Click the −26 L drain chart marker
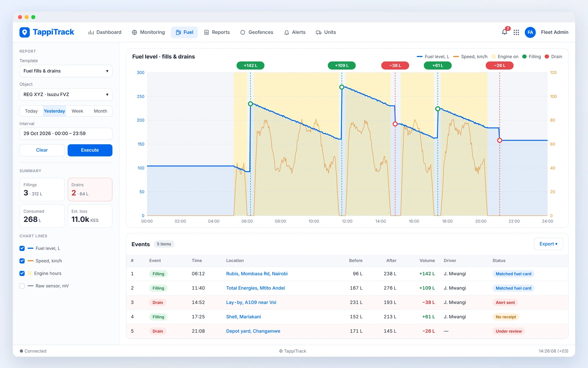 click(499, 66)
